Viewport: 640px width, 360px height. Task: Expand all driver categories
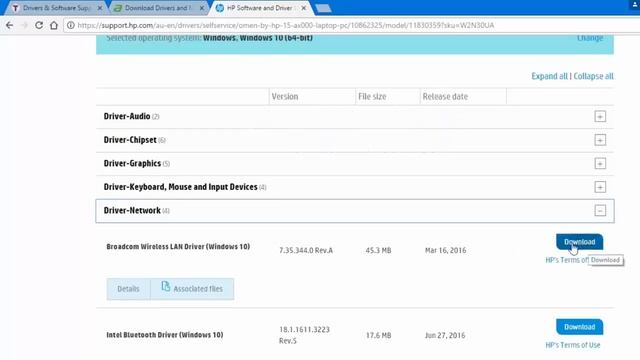click(549, 76)
